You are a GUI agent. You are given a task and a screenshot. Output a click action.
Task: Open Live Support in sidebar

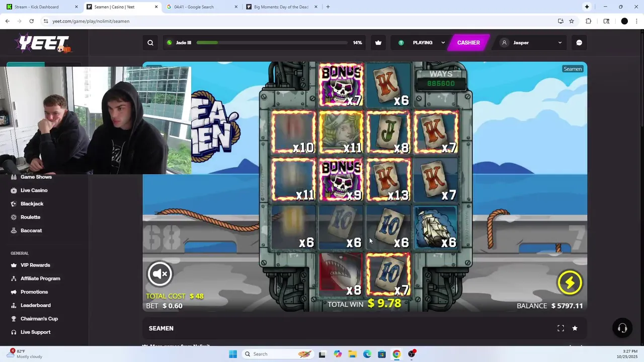pyautogui.click(x=35, y=332)
